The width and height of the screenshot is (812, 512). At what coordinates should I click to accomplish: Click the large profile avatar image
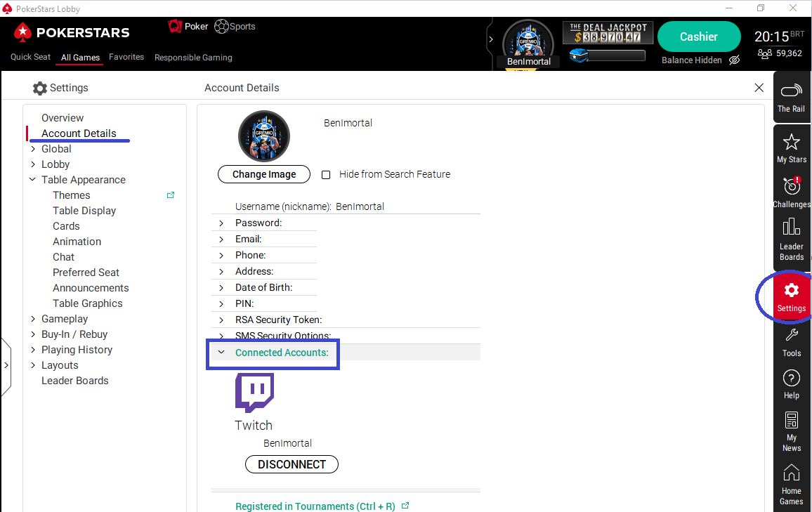[263, 136]
